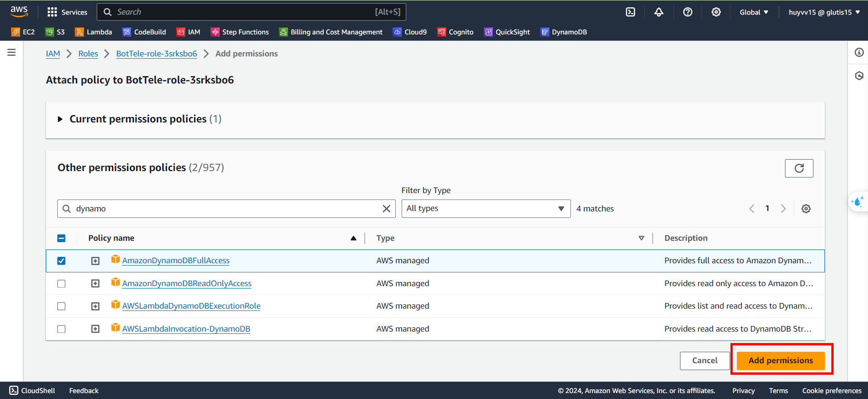The width and height of the screenshot is (868, 399).
Task: Uncheck AmazonDynamoDBFullAccess policy checkbox
Action: click(61, 260)
